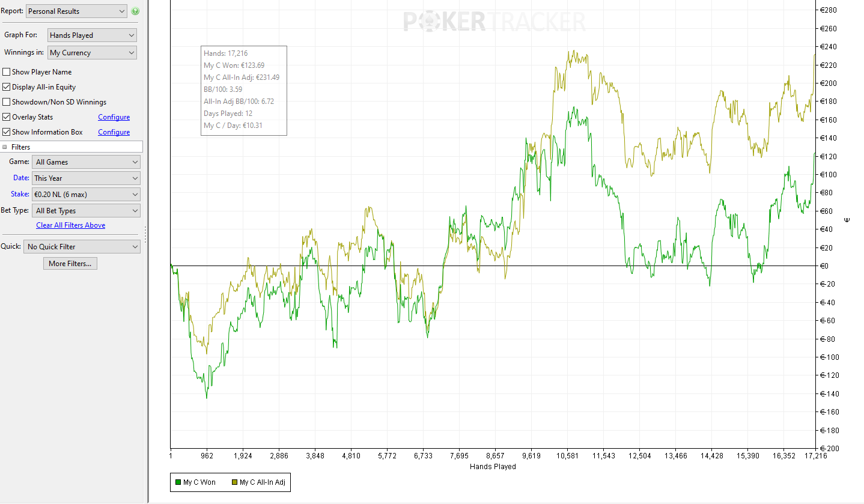Image resolution: width=864 pixels, height=504 pixels.
Task: Click the green help icon beside Report
Action: (135, 11)
